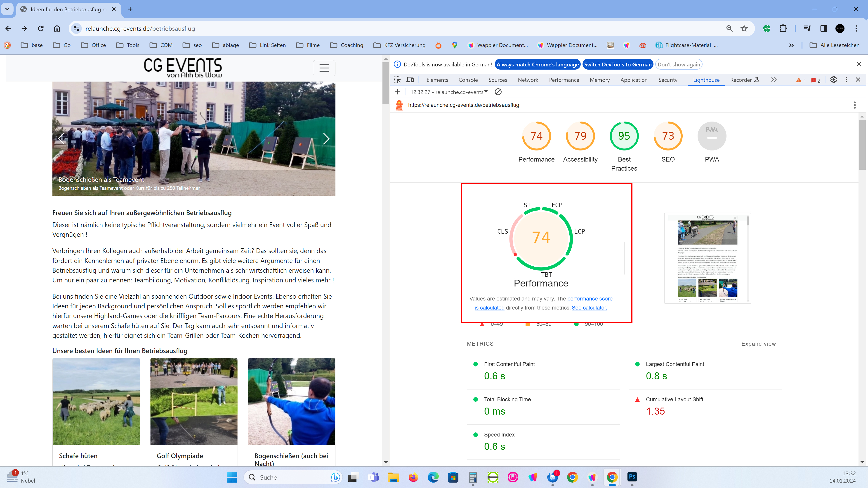Click Don't show again button
This screenshot has height=488, width=868.
[x=679, y=65]
